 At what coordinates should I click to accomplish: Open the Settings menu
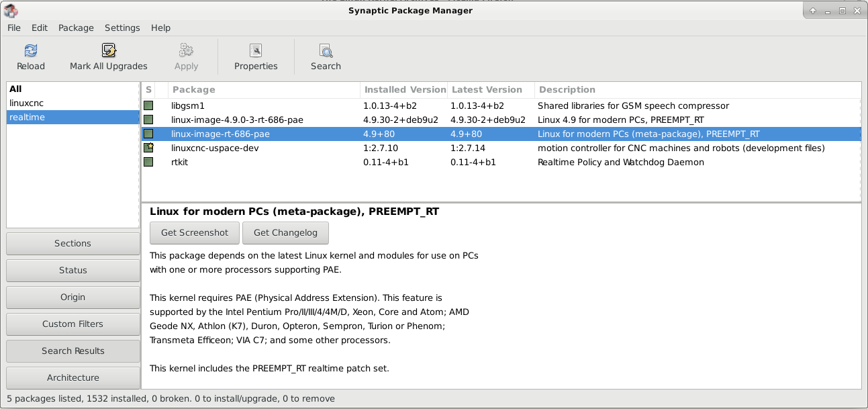[x=122, y=28]
